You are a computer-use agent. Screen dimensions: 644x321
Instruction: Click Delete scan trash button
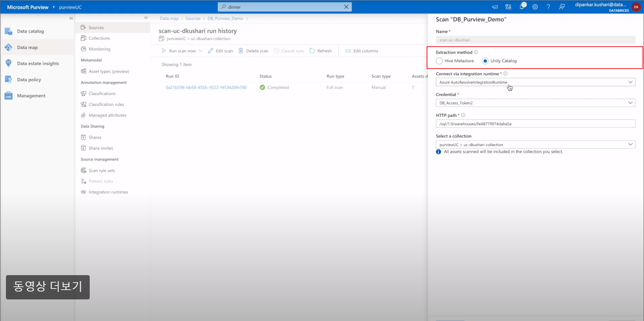point(253,51)
